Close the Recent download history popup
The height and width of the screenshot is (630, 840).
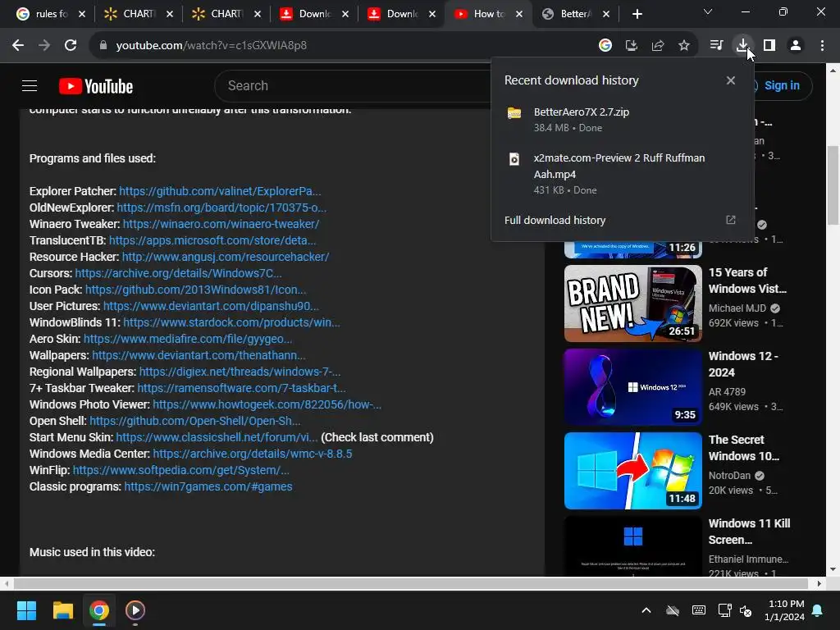click(731, 80)
